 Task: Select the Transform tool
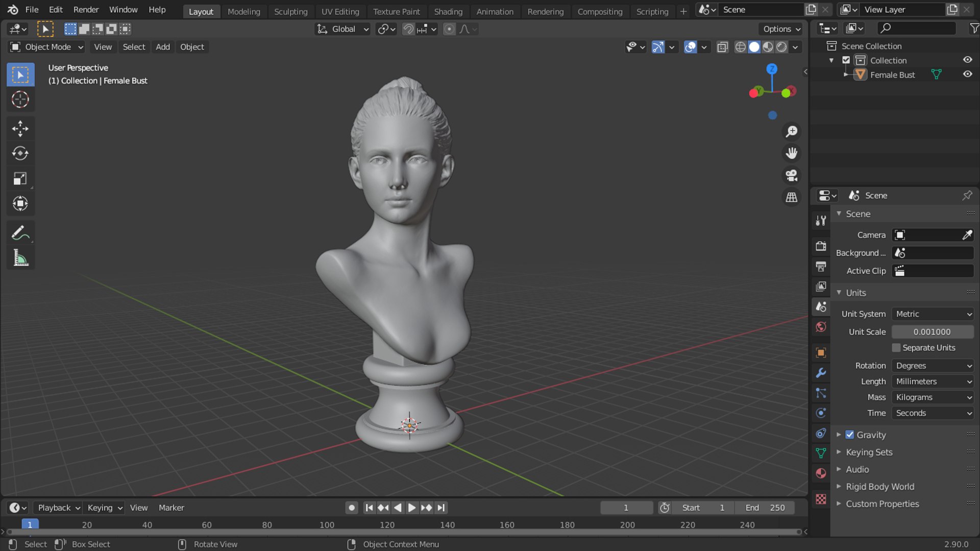coord(20,203)
